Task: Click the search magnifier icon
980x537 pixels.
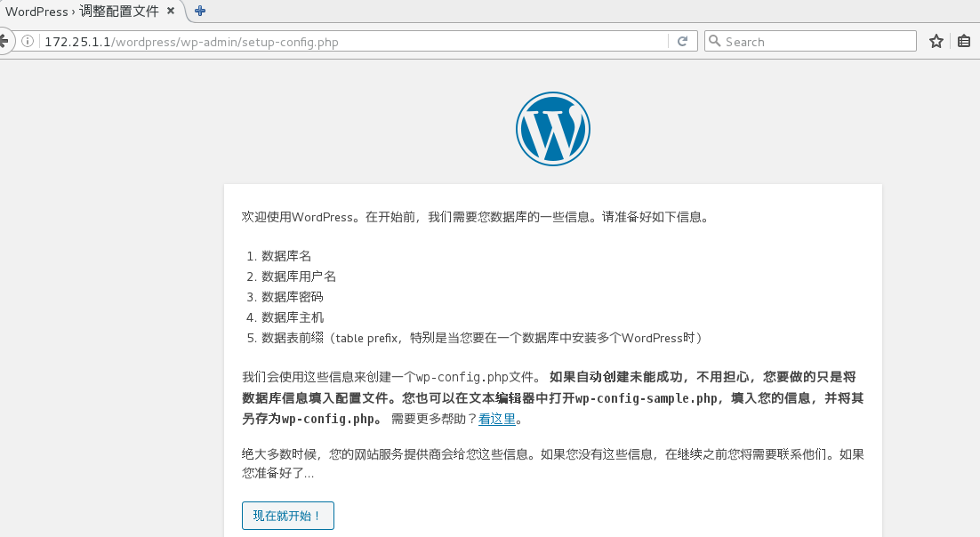Action: 714,41
